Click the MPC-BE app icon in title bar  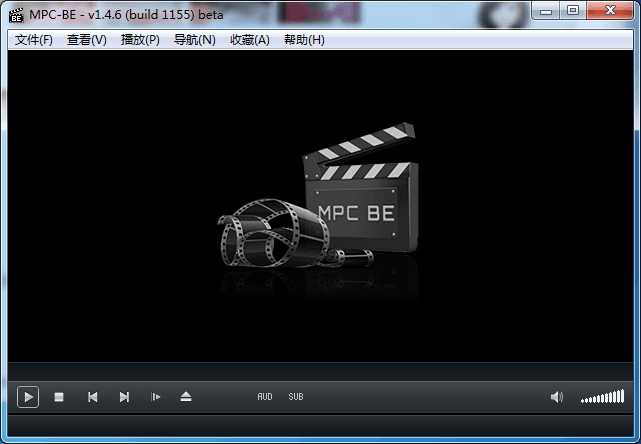tap(16, 15)
